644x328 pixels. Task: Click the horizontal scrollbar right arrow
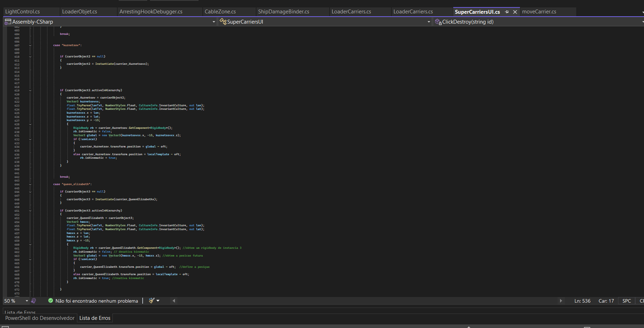click(561, 301)
